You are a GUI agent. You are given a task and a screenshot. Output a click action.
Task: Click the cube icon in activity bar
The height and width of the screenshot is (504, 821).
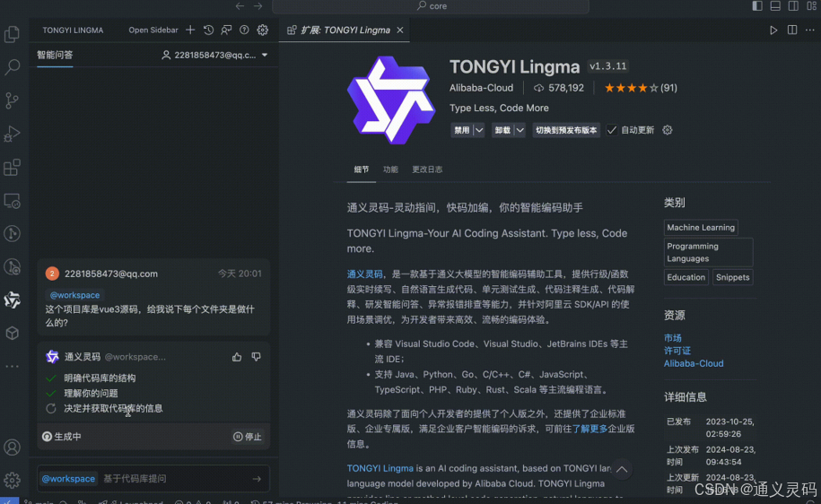pyautogui.click(x=12, y=334)
